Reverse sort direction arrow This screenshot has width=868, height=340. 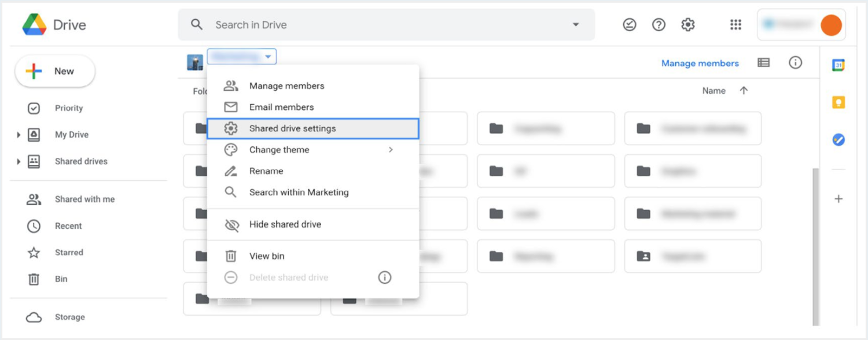click(744, 91)
